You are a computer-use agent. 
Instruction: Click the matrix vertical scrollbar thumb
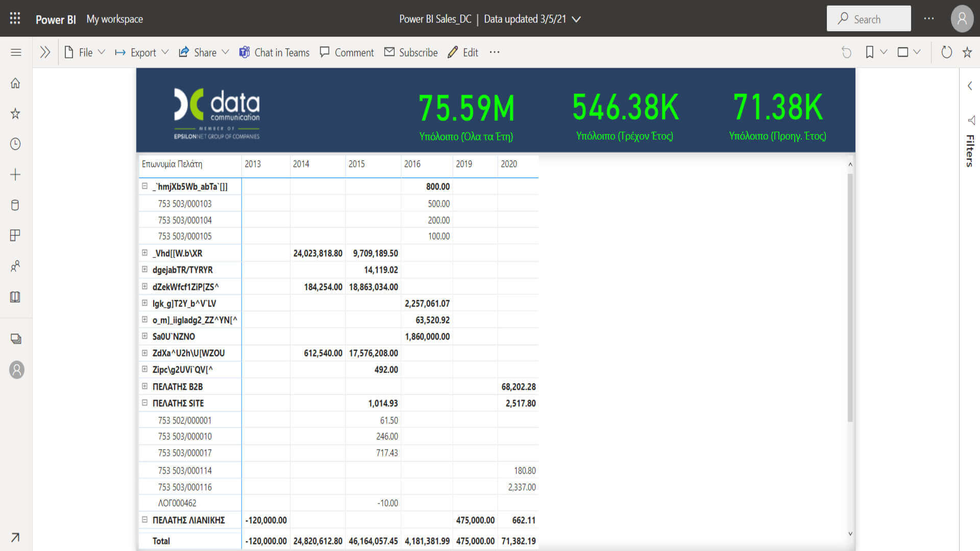(850, 297)
